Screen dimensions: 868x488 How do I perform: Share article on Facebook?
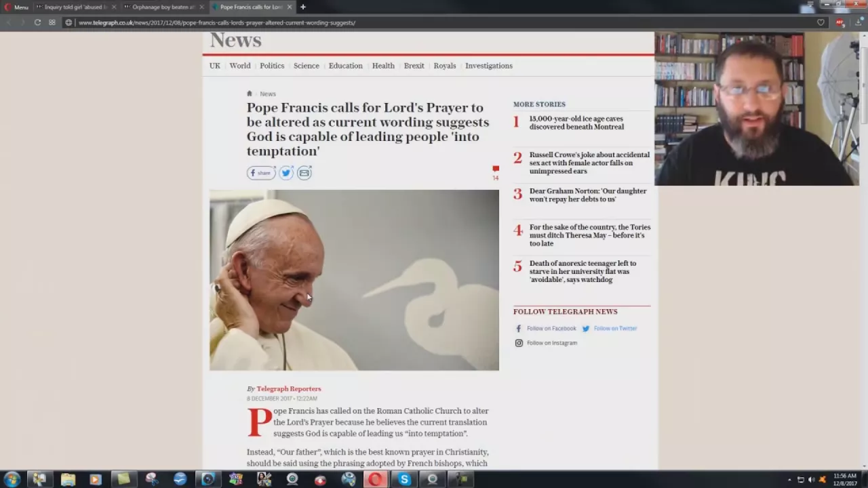pyautogui.click(x=261, y=173)
